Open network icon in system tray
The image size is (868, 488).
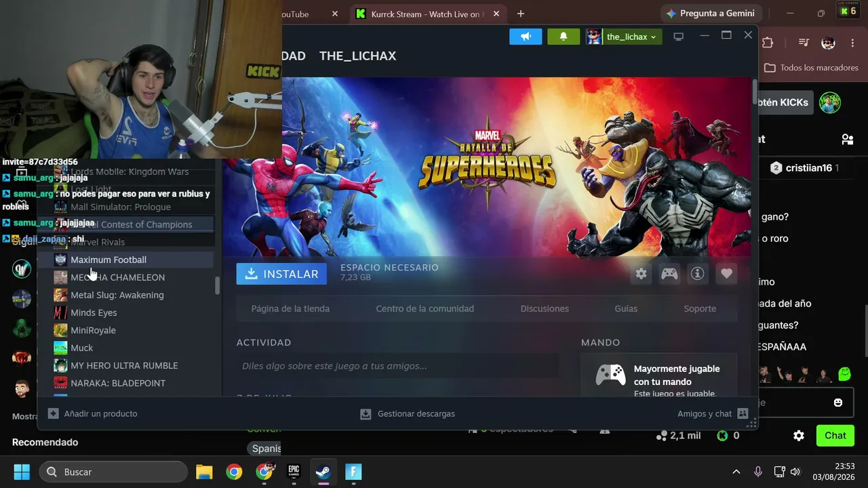779,472
